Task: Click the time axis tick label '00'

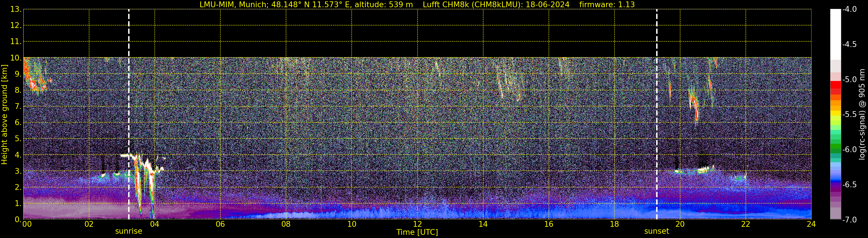Action: click(26, 224)
